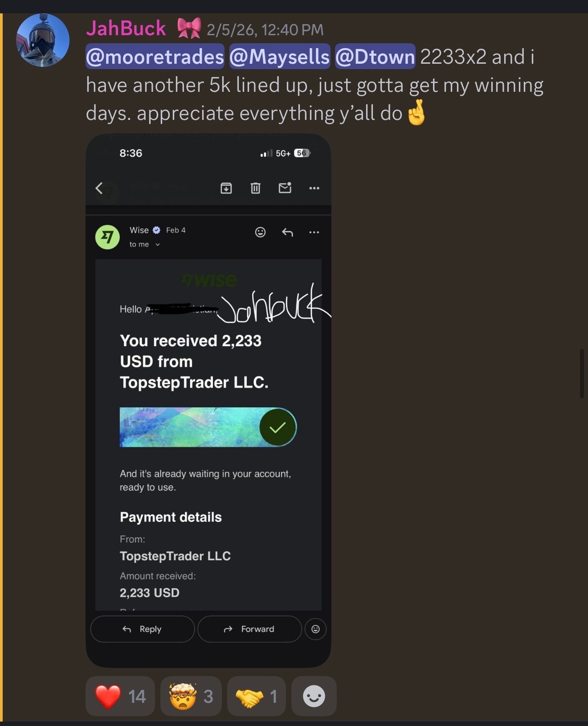Viewport: 588px width, 726px height.
Task: Delete the email with the trash icon
Action: point(255,188)
